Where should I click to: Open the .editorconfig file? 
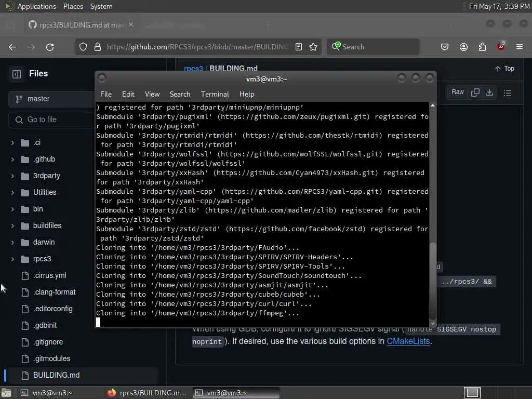click(53, 309)
